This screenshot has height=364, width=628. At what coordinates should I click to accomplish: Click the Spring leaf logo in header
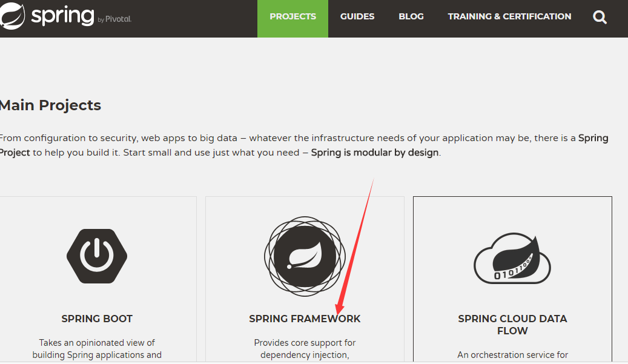12,16
